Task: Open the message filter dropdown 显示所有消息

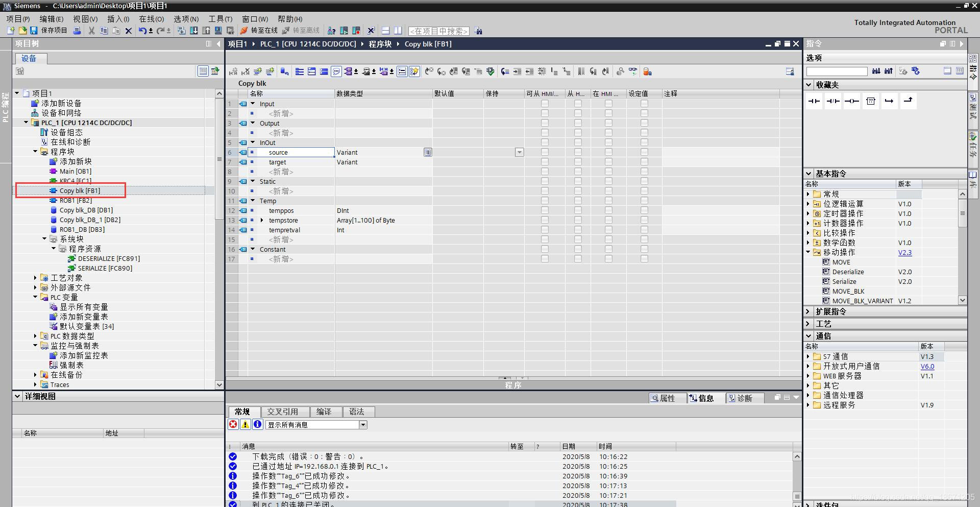Action: coord(363,425)
